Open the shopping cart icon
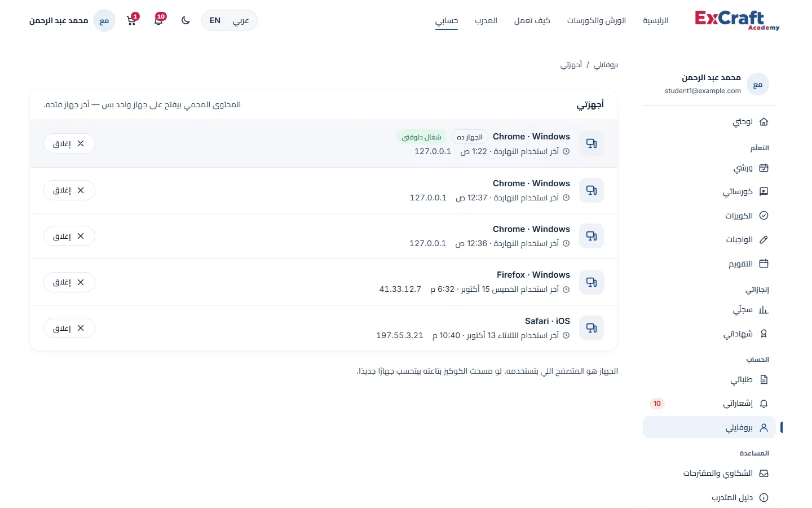Screen dimensions: 812x508 click(131, 21)
